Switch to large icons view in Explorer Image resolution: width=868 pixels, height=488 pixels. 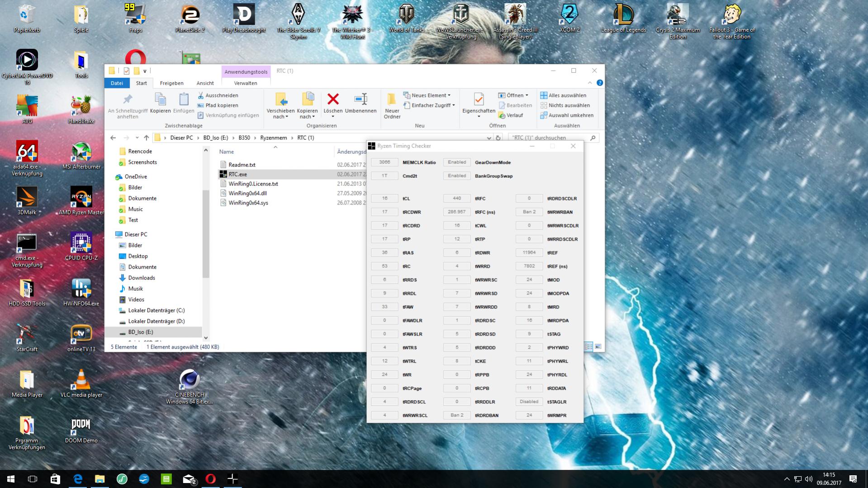pos(598,347)
